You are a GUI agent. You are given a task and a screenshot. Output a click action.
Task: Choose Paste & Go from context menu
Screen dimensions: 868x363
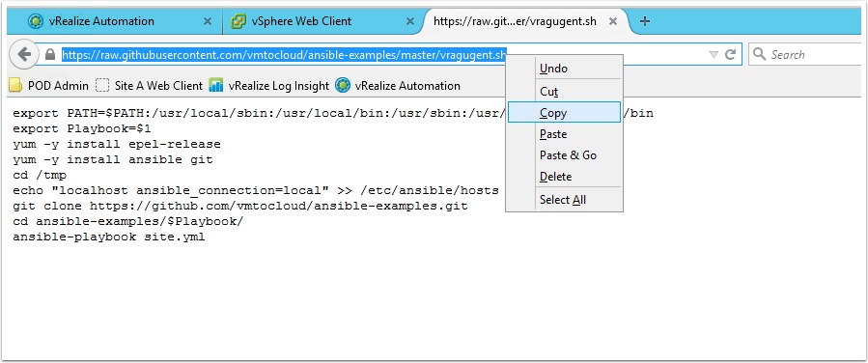[x=565, y=154]
